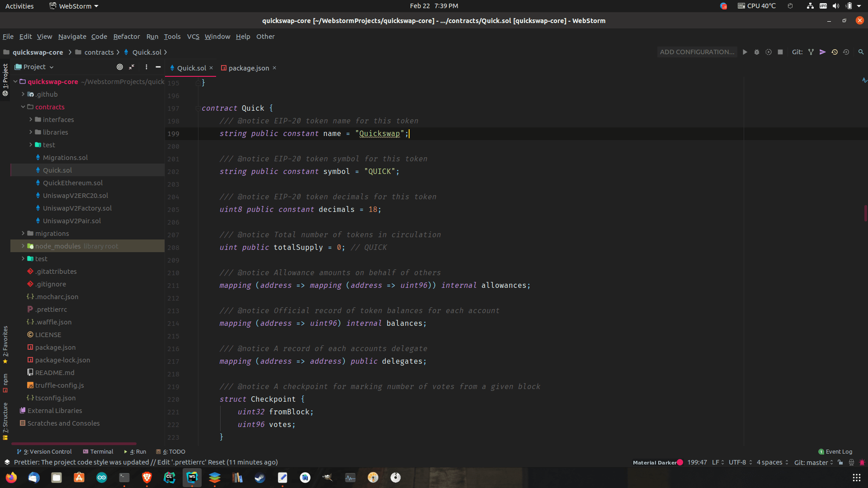Screen dimensions: 868x488
Task: Click the Git commit arrow icon
Action: (823, 52)
